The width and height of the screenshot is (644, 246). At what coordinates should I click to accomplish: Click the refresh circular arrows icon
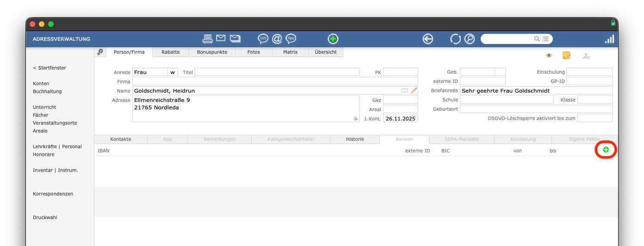pos(455,39)
